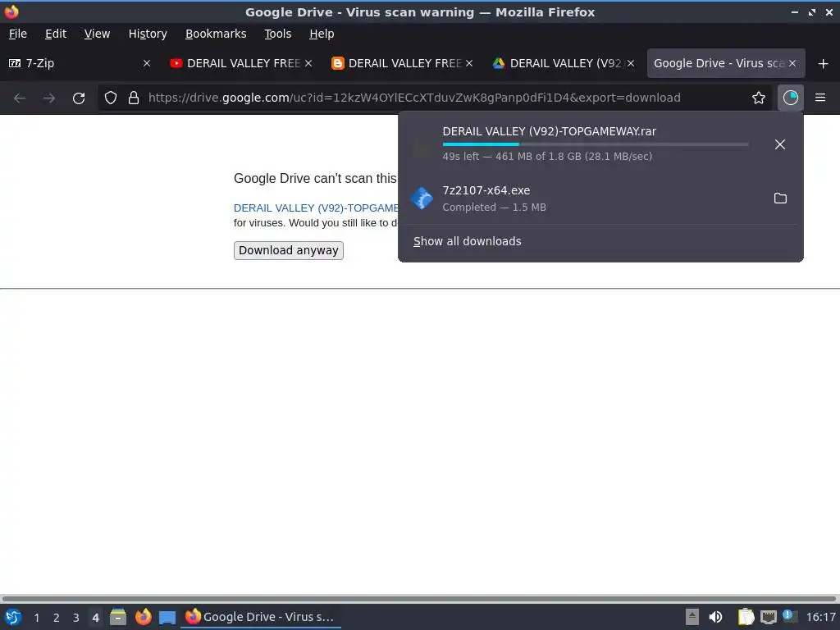Switch to workspace 2
This screenshot has width=840, height=630.
(x=57, y=618)
